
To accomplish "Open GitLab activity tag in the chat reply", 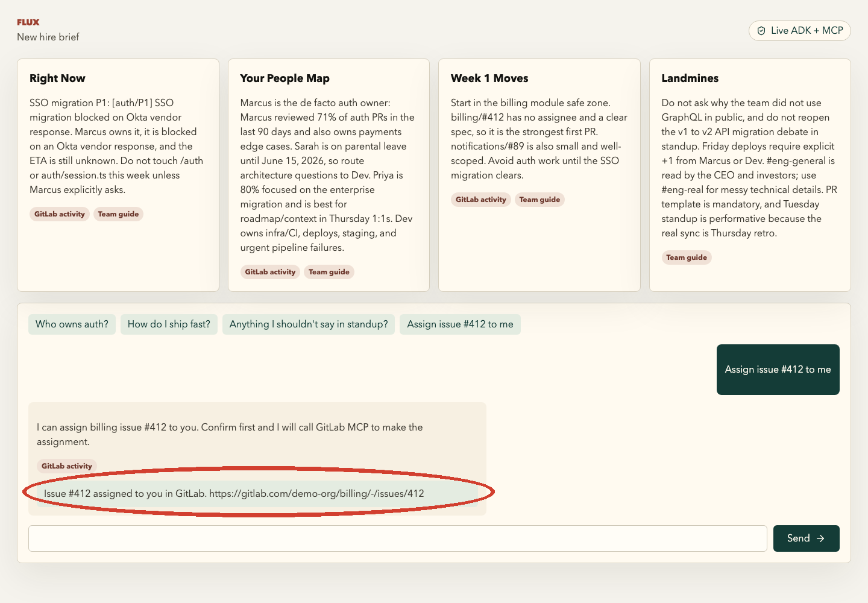I will coord(67,466).
